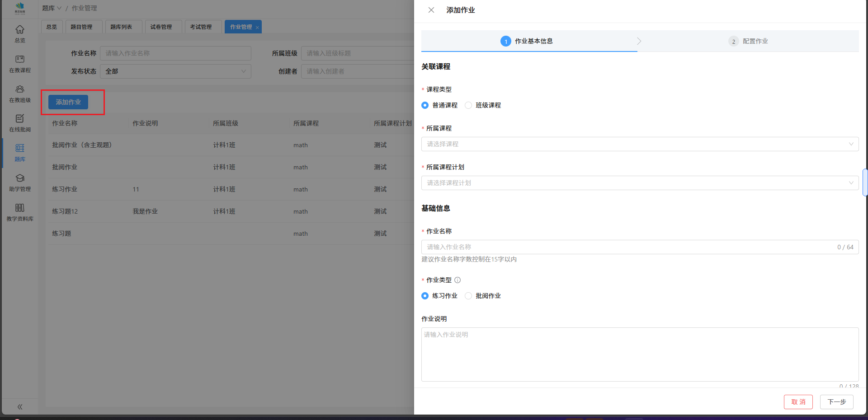Go to 在教班级 sidebar icon
868x420 pixels.
pos(20,89)
